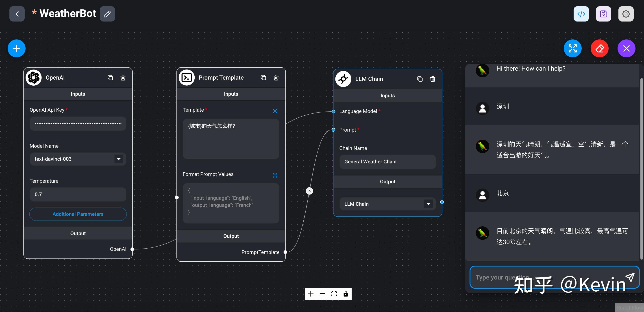Click the Additional Parameters button
This screenshot has height=312, width=644.
(78, 214)
